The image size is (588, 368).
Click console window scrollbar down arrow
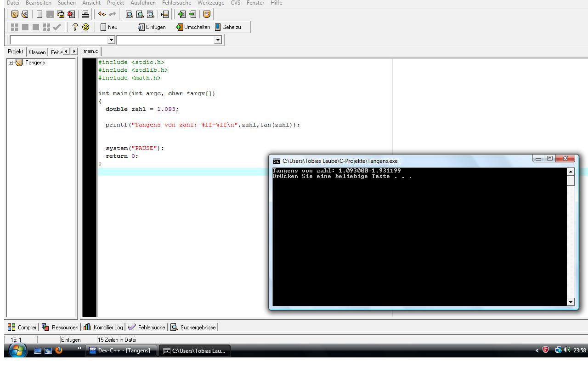coord(571,302)
